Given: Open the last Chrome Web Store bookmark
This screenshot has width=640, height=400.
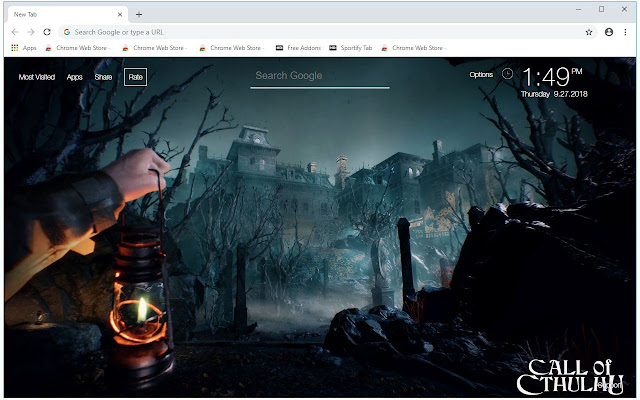Looking at the screenshot, I should click(x=413, y=48).
